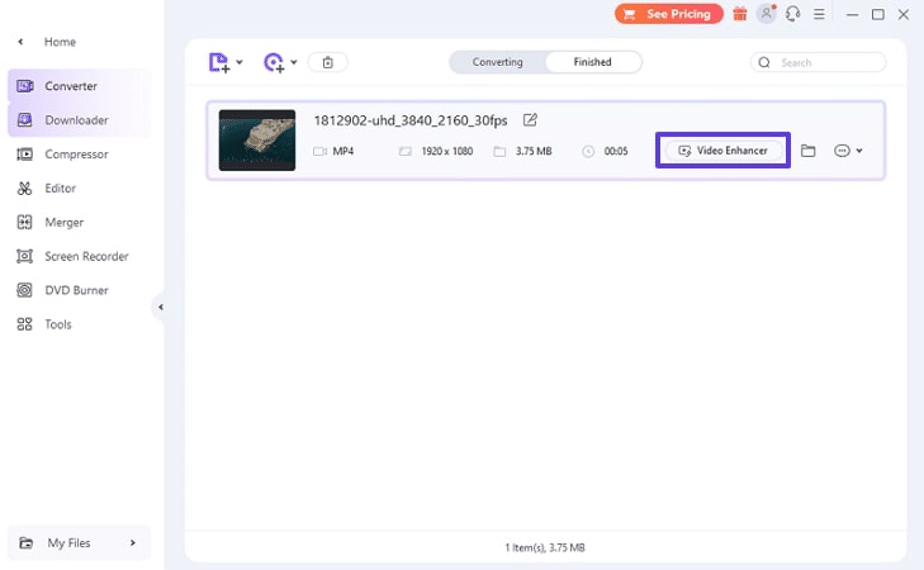Click the Search input field
Image resolution: width=924 pixels, height=570 pixels.
click(x=819, y=62)
